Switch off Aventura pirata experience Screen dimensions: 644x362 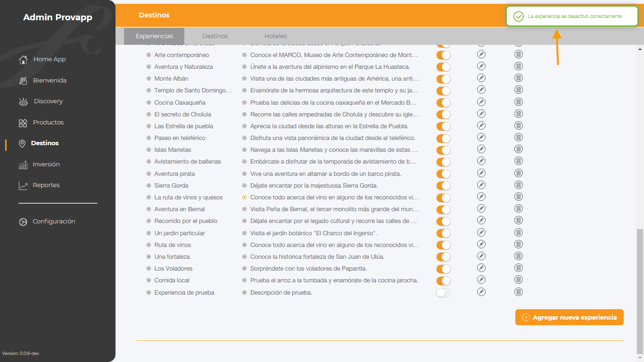tap(443, 174)
